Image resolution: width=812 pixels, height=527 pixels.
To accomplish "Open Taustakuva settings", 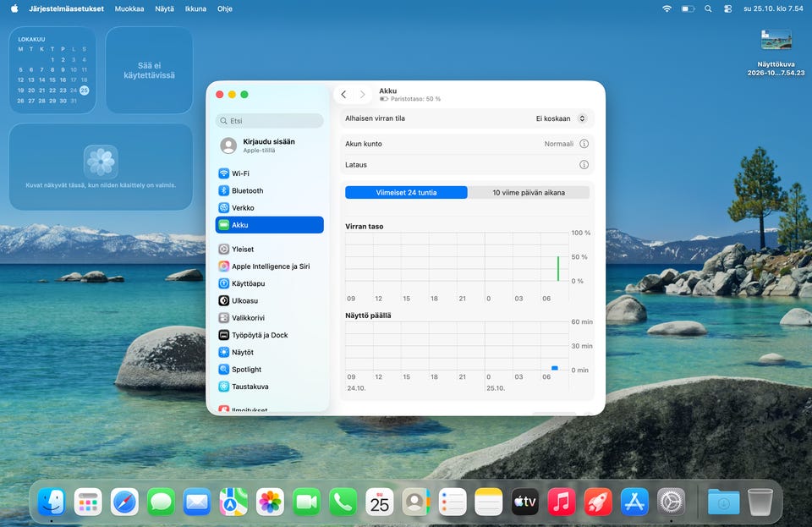I will point(269,387).
